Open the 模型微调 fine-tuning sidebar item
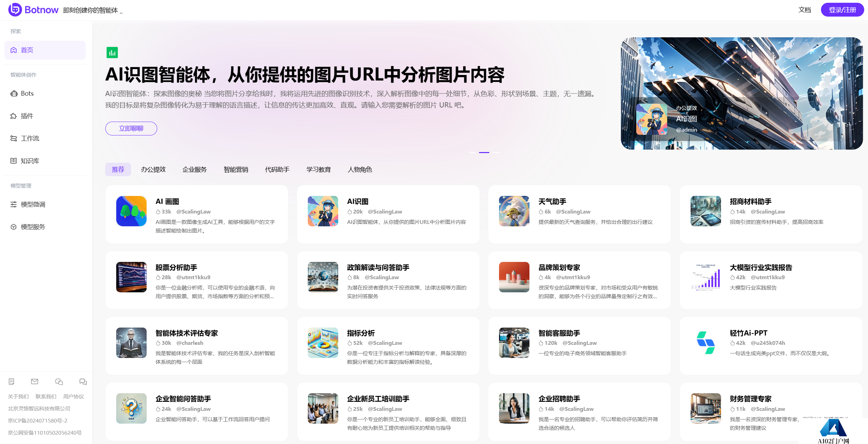868x444 pixels. point(45,204)
